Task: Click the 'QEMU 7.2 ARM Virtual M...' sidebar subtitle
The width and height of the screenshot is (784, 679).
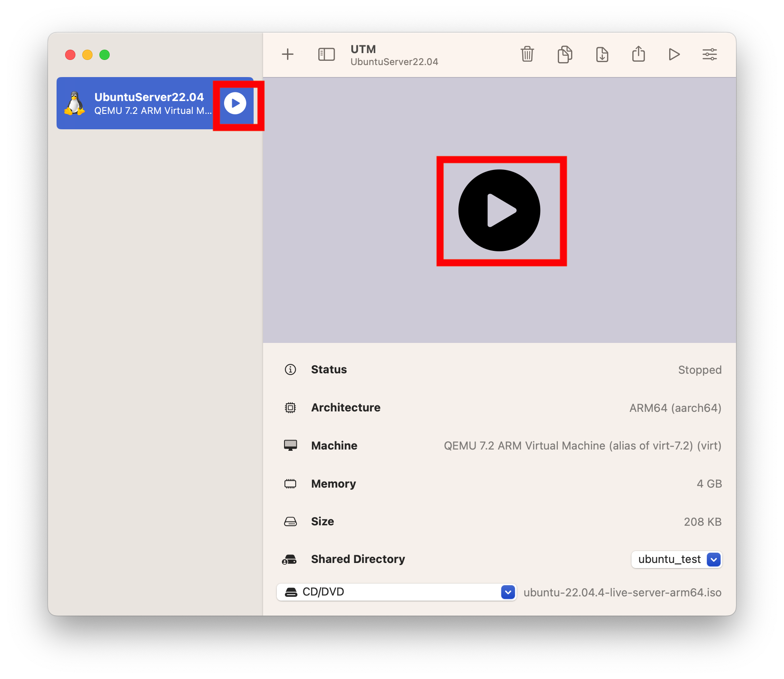Action: [153, 110]
